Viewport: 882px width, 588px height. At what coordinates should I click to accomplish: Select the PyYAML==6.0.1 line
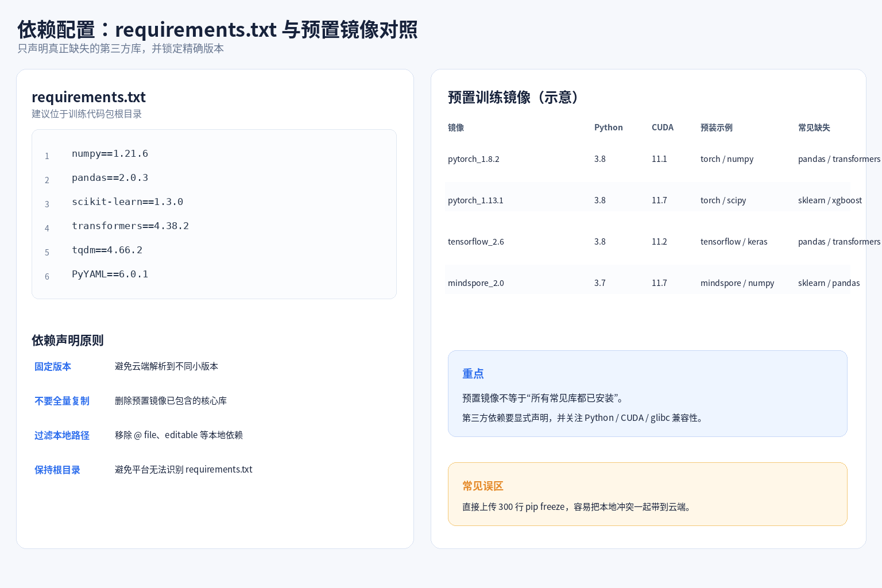(x=110, y=274)
